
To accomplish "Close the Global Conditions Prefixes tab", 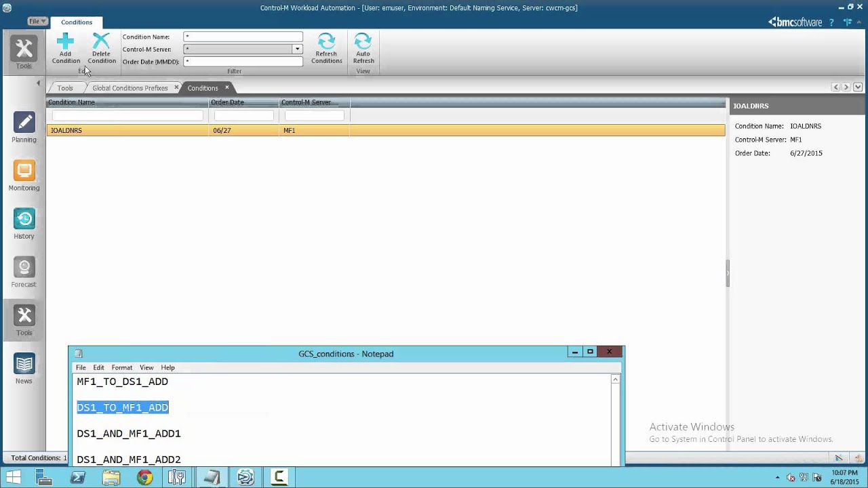I will click(x=176, y=87).
